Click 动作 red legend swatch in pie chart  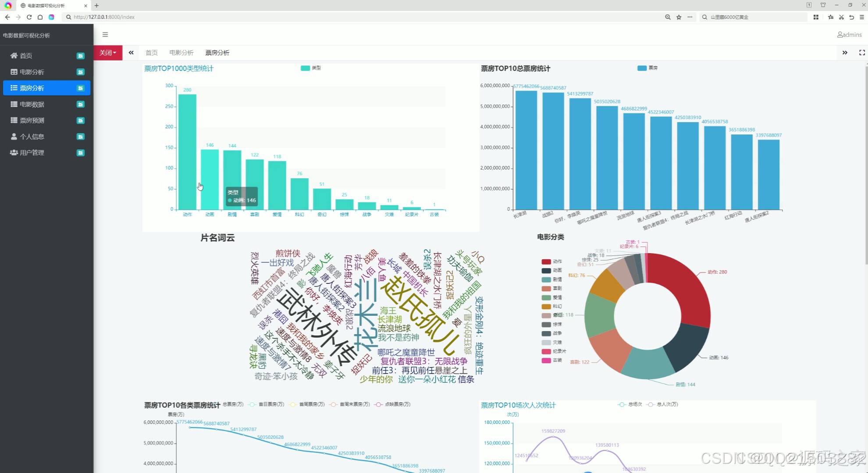tap(546, 261)
